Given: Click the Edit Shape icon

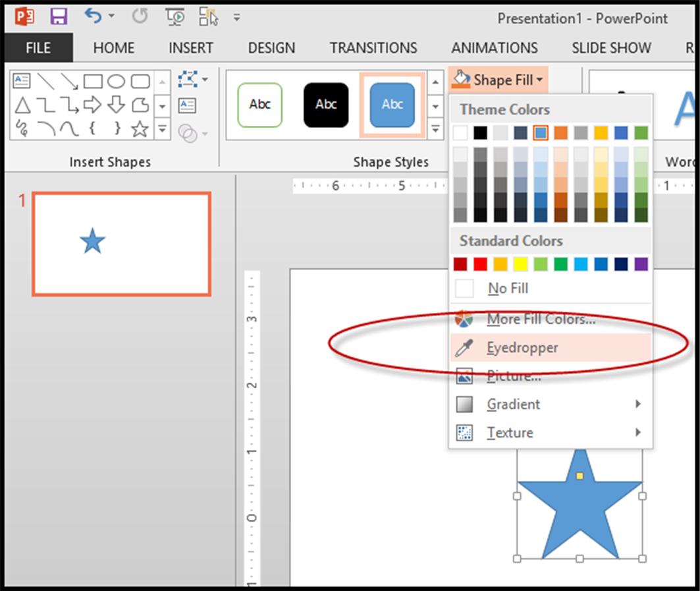Looking at the screenshot, I should (x=188, y=79).
